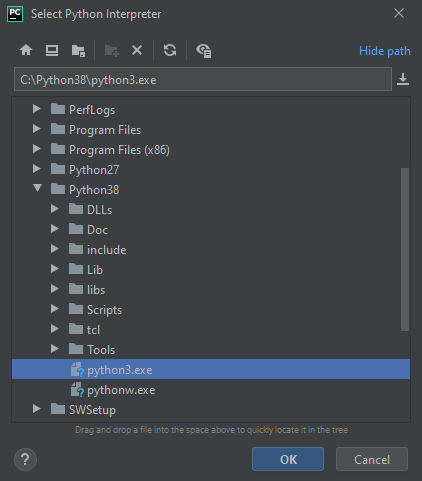Viewport: 422px width, 481px height.
Task: Expand the include folder
Action: [x=55, y=249]
